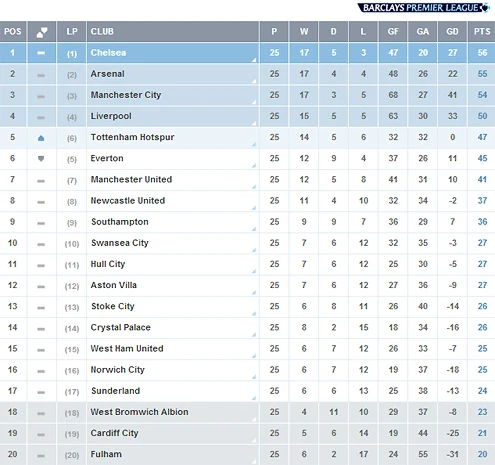Sort table by GD column header
495x465 pixels.
[452, 32]
